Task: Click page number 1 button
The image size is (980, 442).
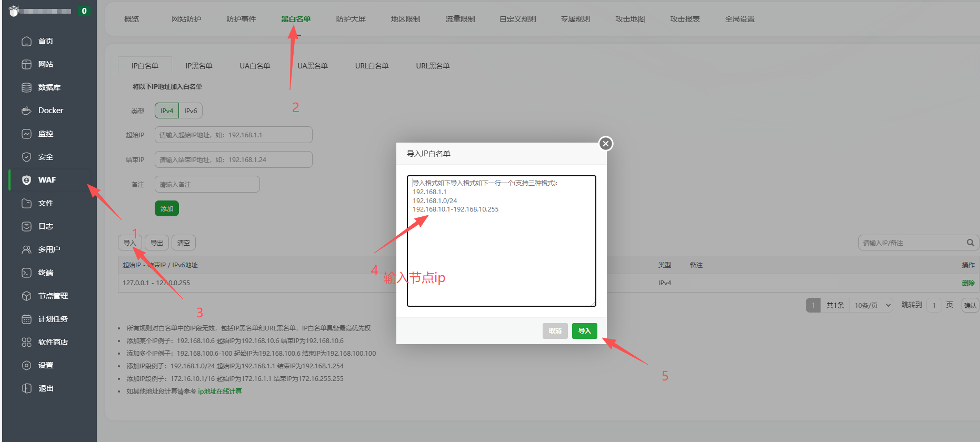Action: pyautogui.click(x=813, y=305)
